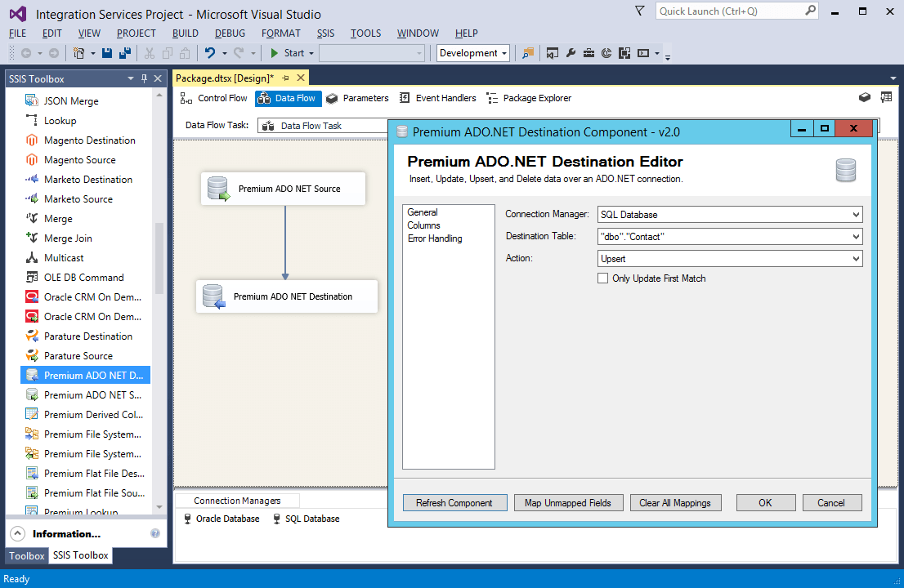Close the Package.dtsx design tab
The width and height of the screenshot is (904, 588).
pos(300,78)
